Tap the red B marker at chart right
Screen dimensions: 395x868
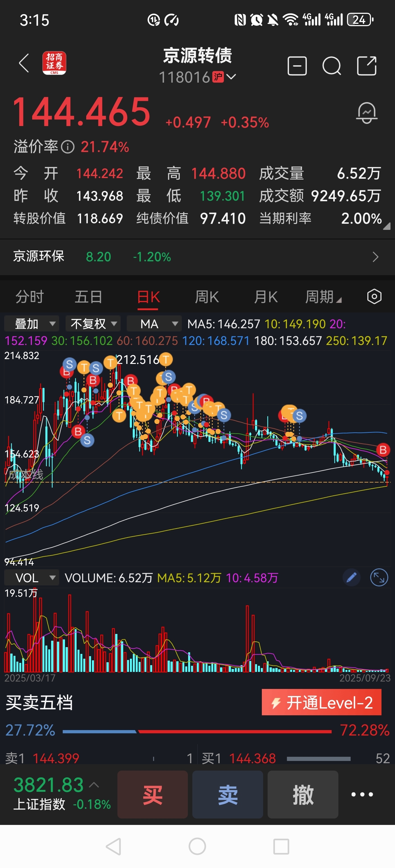click(383, 450)
